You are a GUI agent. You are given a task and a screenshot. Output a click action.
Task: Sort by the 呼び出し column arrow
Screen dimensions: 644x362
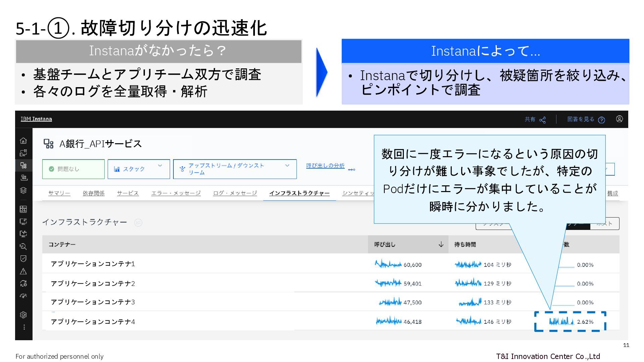pyautogui.click(x=441, y=244)
